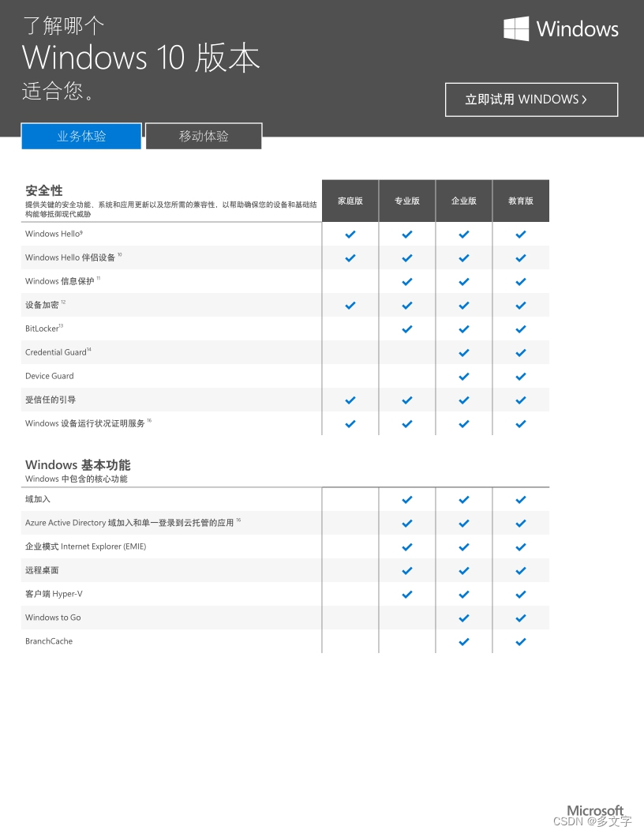Image resolution: width=644 pixels, height=834 pixels.
Task: Click Device Guard checkmark under 企业版
Action: coord(464,376)
